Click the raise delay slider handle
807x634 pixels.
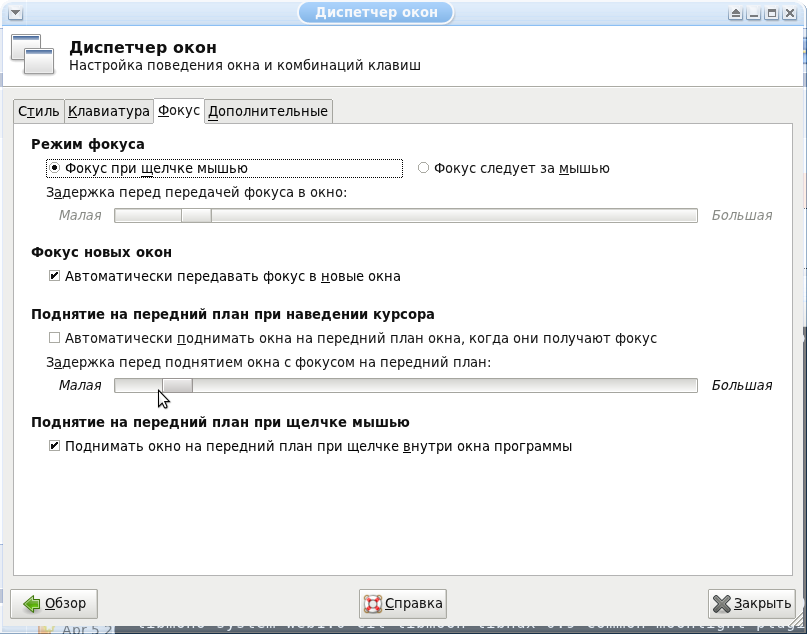pos(177,385)
